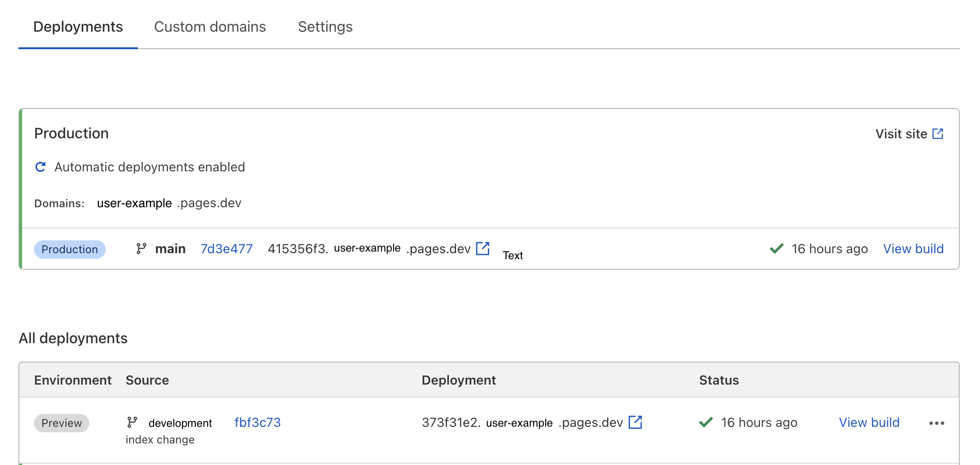980x465 pixels.
Task: Click the fbf3c73 commit link
Action: pos(258,422)
